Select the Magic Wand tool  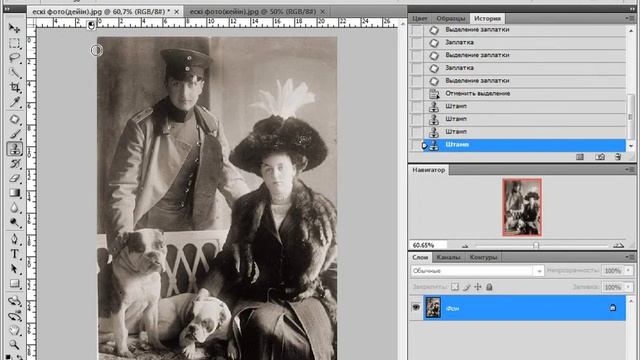coord(14,73)
